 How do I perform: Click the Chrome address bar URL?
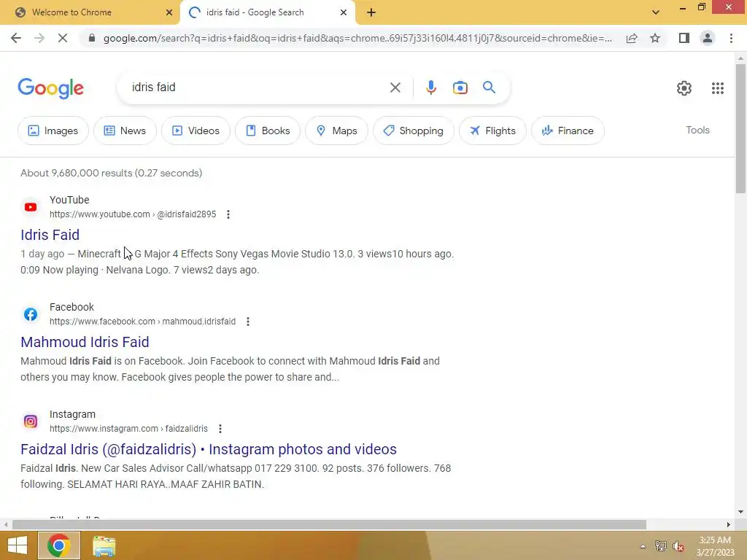(357, 38)
